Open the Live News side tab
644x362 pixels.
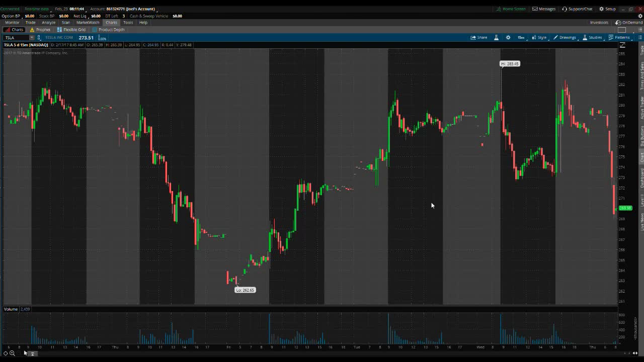click(641, 221)
